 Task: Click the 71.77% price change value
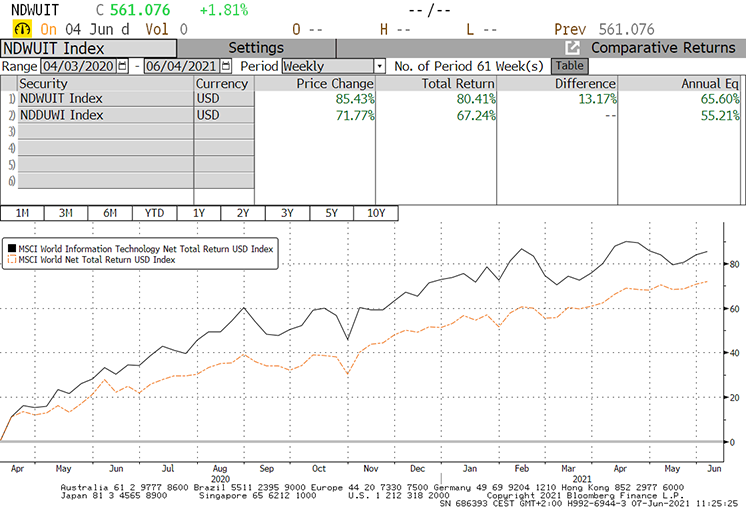click(x=355, y=116)
